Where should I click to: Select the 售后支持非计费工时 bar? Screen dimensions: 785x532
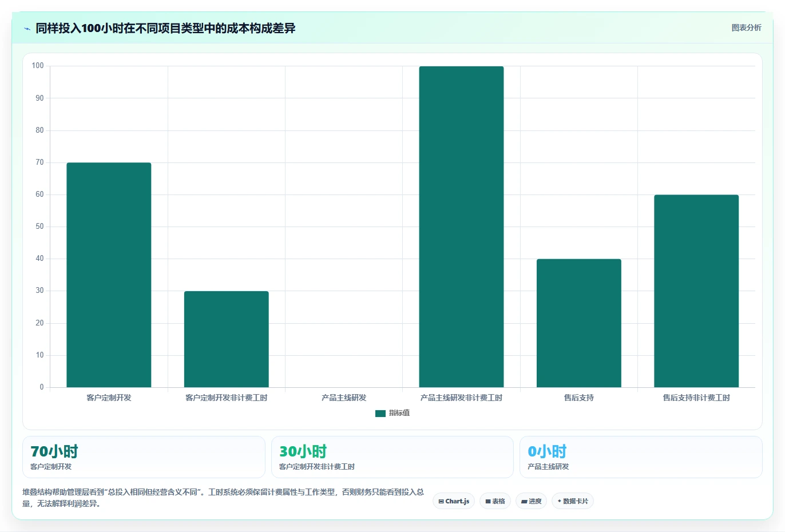click(696, 291)
